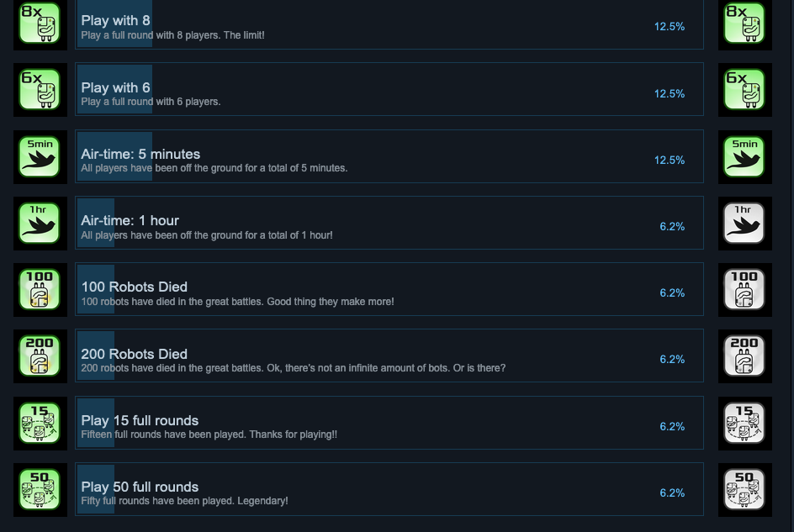The image size is (794, 532).
Task: Click the left green Play with 8 icon
Action: click(40, 24)
